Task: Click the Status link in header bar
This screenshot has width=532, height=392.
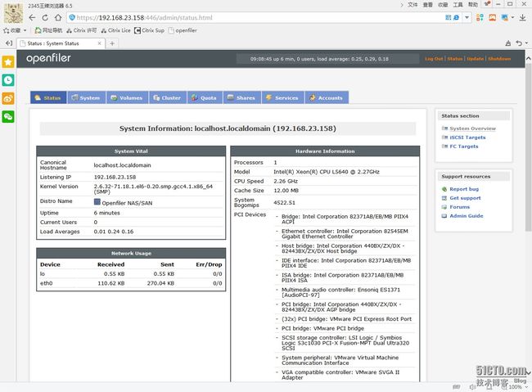Action: [454, 59]
